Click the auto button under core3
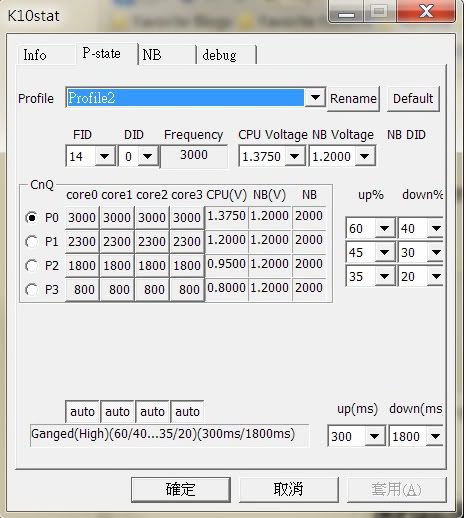Viewport: 466px width, 518px height. [187, 412]
